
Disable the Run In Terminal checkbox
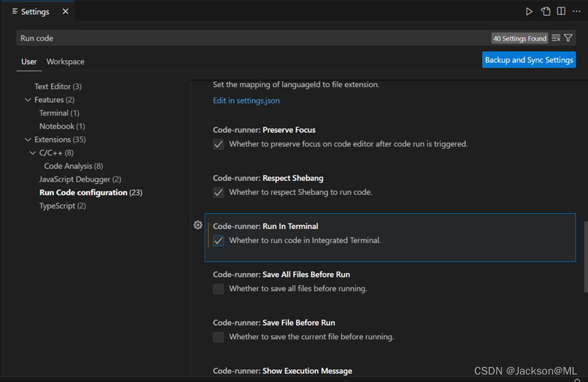(x=218, y=240)
